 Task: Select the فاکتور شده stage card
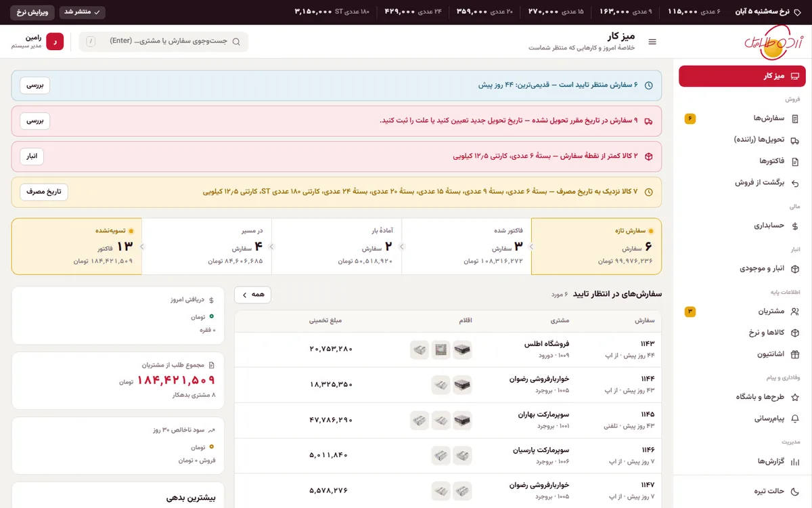pyautogui.click(x=466, y=247)
